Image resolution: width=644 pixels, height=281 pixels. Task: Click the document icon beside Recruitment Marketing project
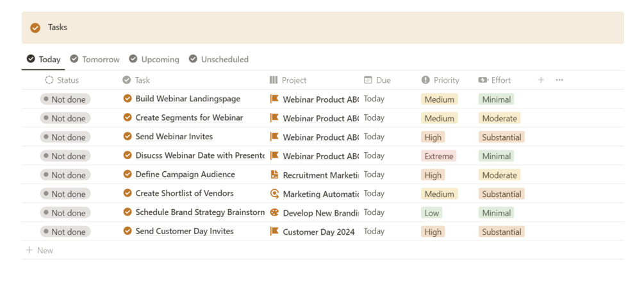[x=274, y=175]
